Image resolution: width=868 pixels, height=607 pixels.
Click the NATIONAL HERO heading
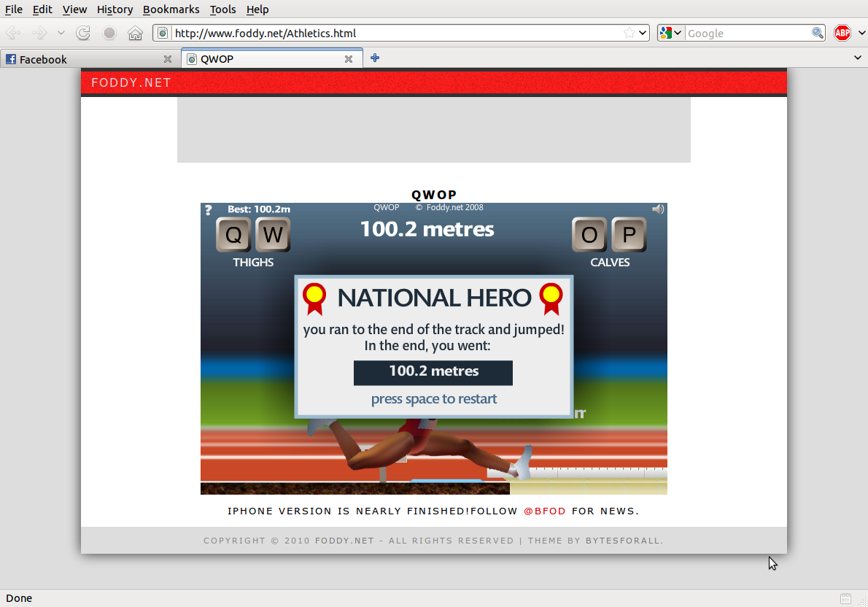[x=435, y=298]
